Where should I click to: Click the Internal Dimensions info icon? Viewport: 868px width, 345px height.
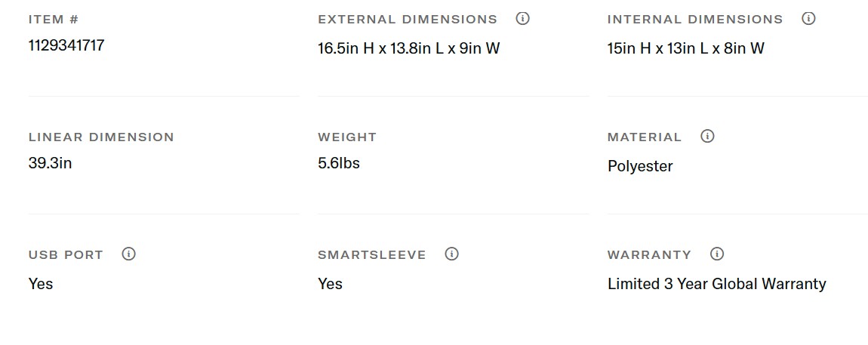[x=808, y=19]
